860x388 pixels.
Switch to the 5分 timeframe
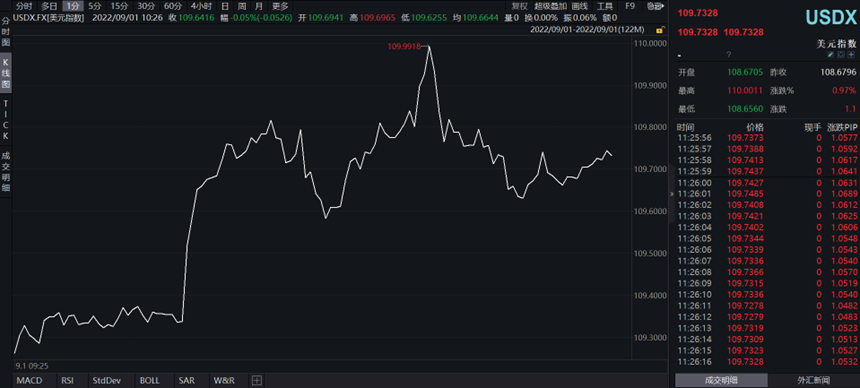pyautogui.click(x=95, y=7)
